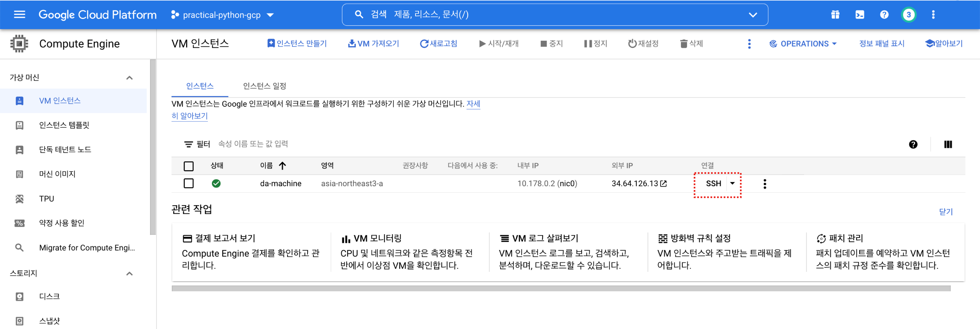
Task: Toggle the select-all header checkbox
Action: click(188, 166)
